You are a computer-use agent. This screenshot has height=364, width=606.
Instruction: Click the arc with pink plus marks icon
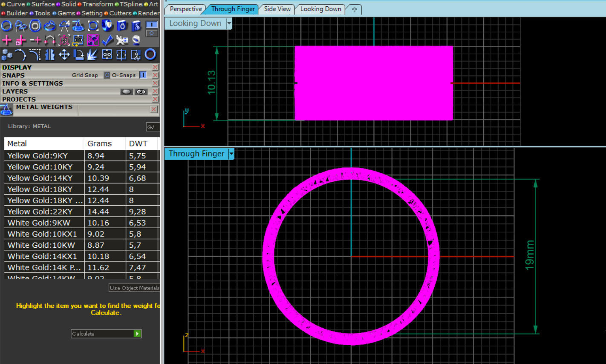coord(50,40)
